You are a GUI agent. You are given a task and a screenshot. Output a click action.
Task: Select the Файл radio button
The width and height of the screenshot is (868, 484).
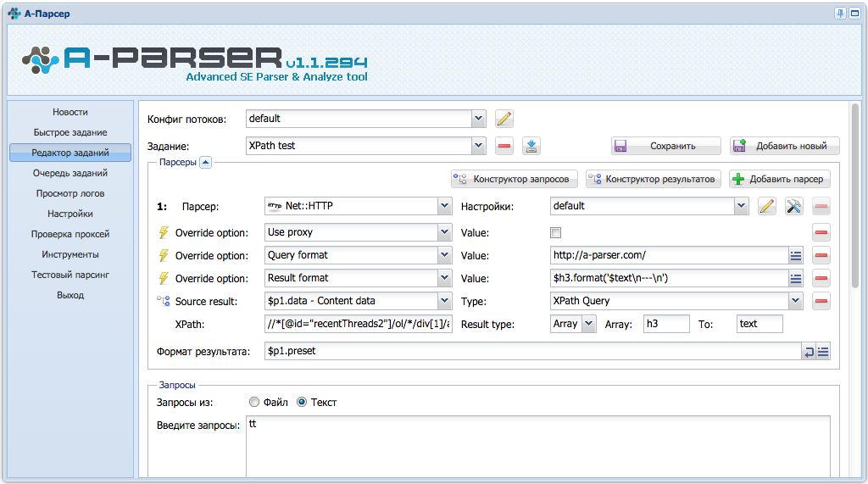(254, 402)
